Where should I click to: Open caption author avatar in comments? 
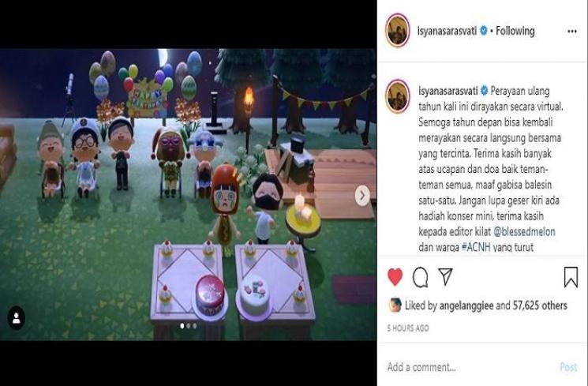tap(398, 96)
